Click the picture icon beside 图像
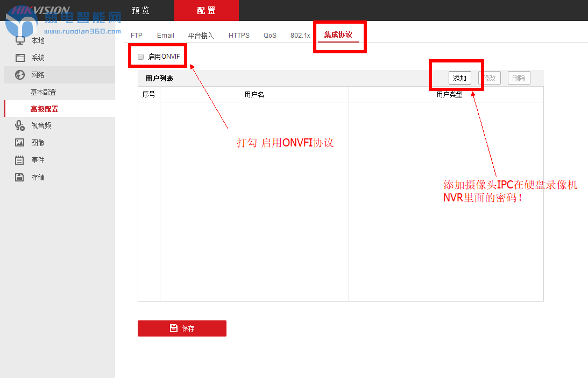This screenshot has width=588, height=378. [x=20, y=143]
